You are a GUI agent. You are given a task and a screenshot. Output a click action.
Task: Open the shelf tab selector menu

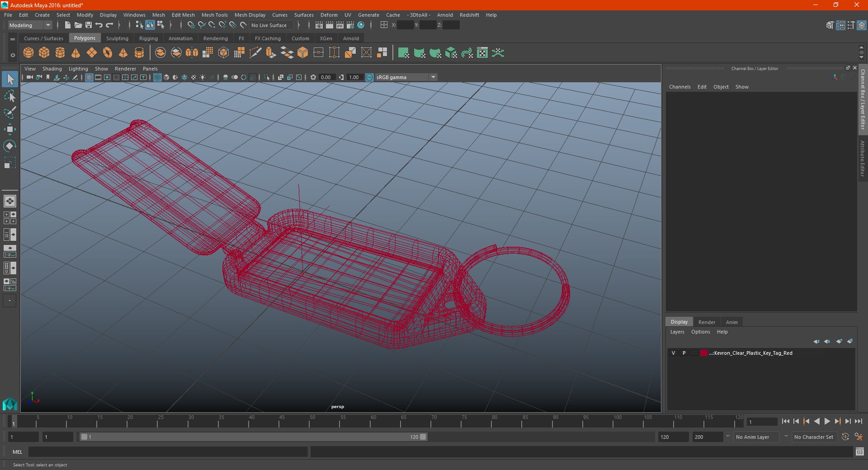click(x=13, y=39)
